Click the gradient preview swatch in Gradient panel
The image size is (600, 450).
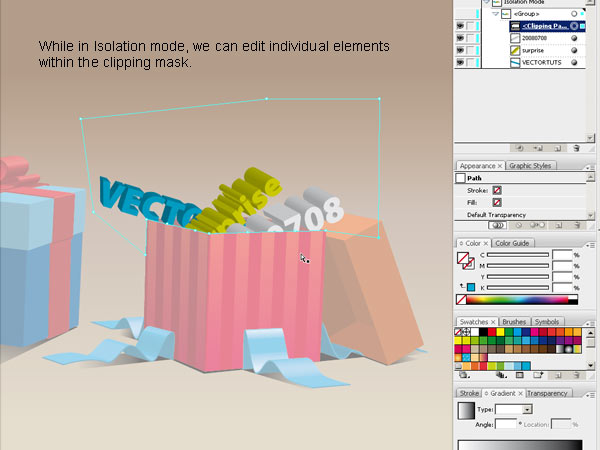pyautogui.click(x=466, y=411)
